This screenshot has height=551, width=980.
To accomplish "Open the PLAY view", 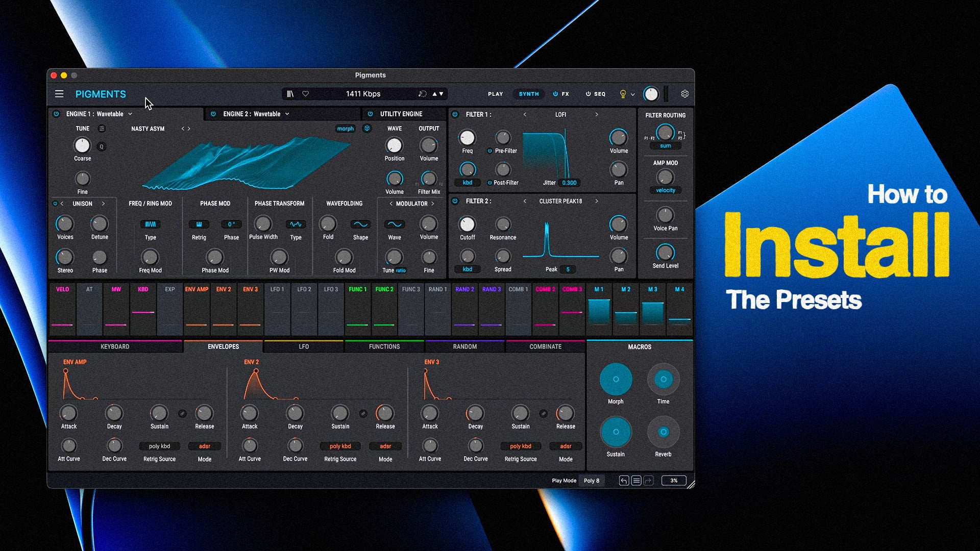I will pos(495,94).
